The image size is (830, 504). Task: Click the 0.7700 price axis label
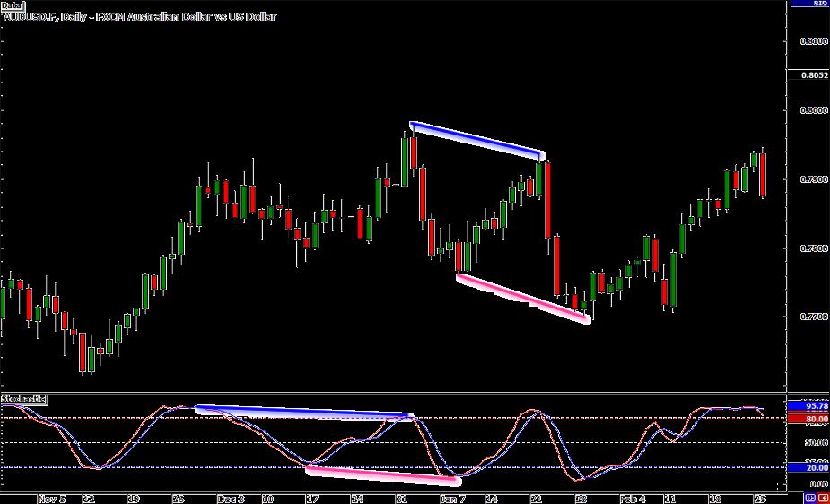pos(814,317)
